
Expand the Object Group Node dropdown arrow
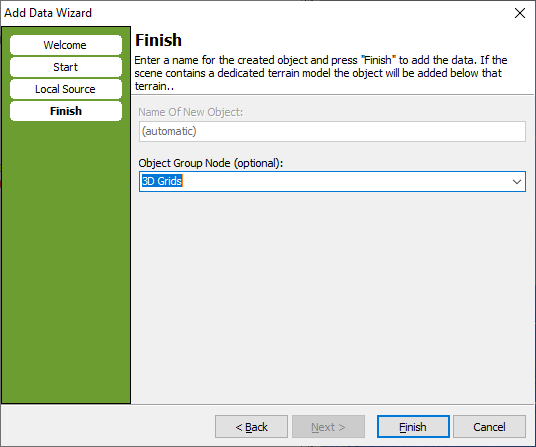pyautogui.click(x=517, y=181)
